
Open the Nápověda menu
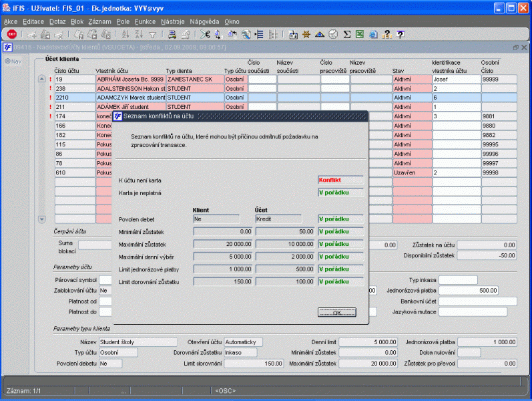204,21
